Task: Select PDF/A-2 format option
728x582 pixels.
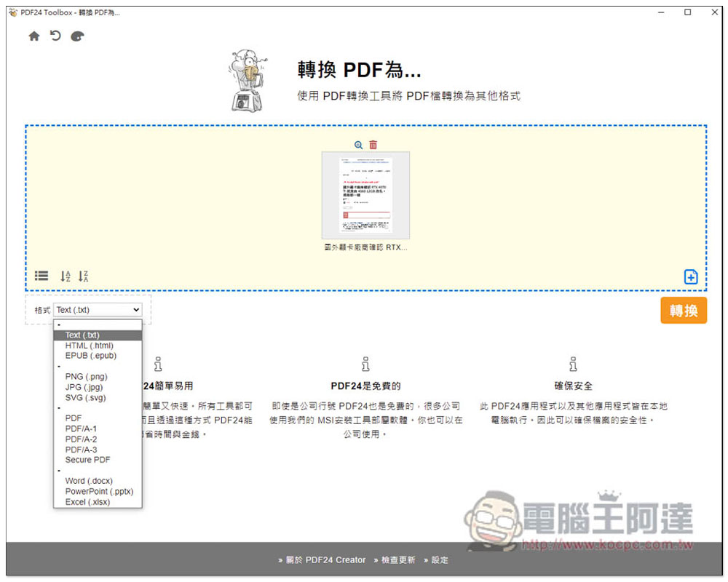Action: click(81, 439)
